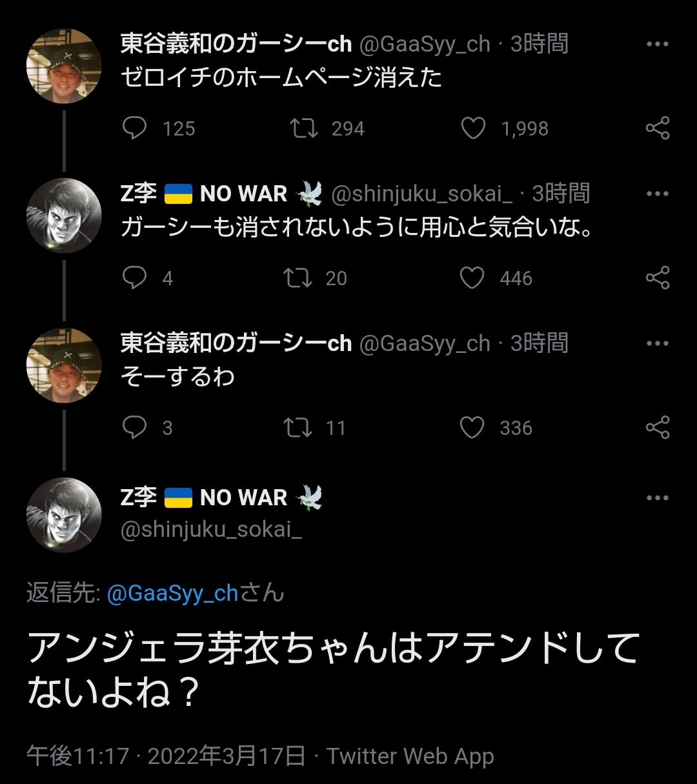
Task: Retweet the tweet with 20 retweets
Action: [x=298, y=278]
